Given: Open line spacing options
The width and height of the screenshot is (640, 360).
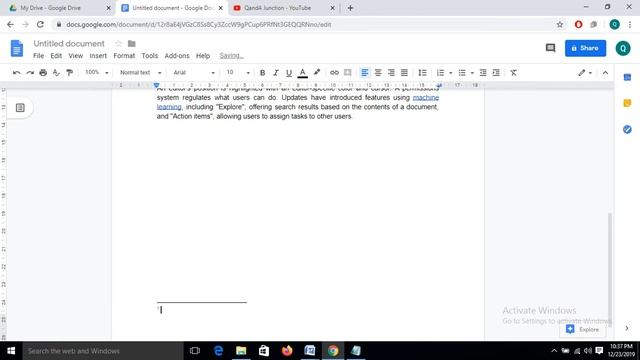Looking at the screenshot, I should tap(422, 73).
